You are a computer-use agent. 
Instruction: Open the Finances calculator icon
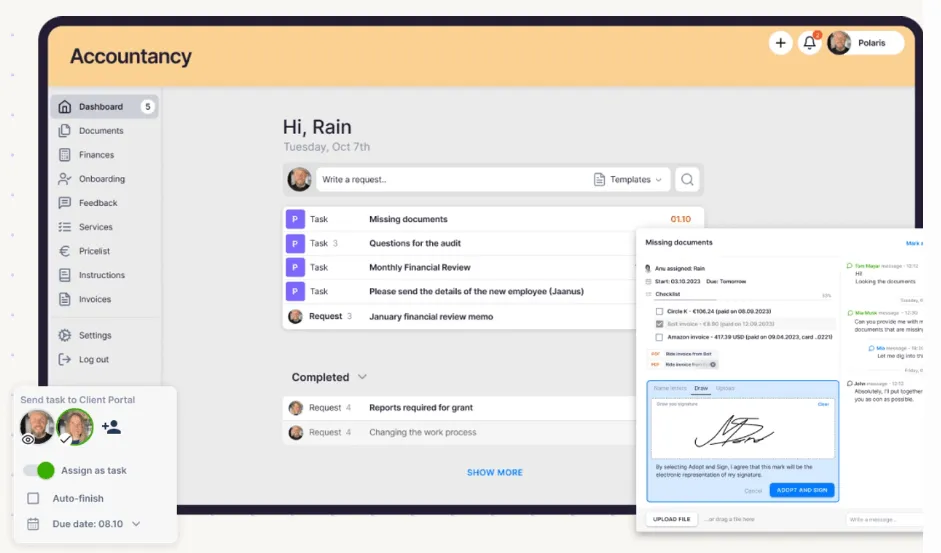coord(64,155)
